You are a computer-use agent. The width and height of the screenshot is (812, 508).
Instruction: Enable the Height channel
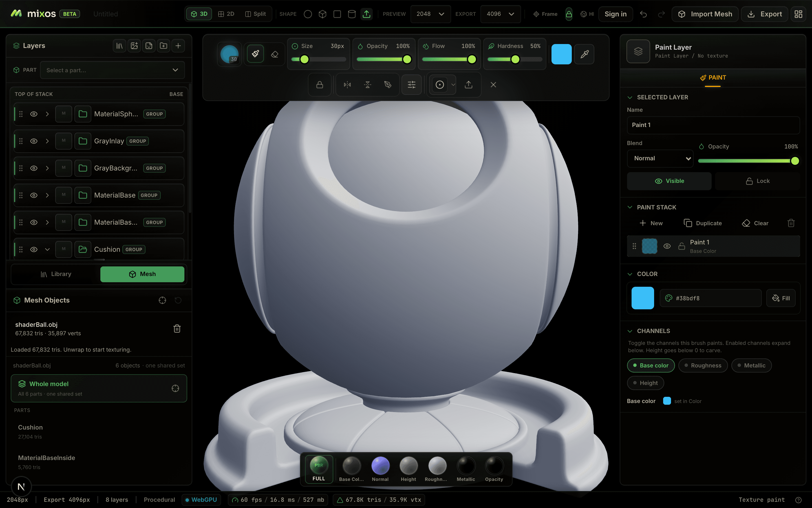(645, 383)
